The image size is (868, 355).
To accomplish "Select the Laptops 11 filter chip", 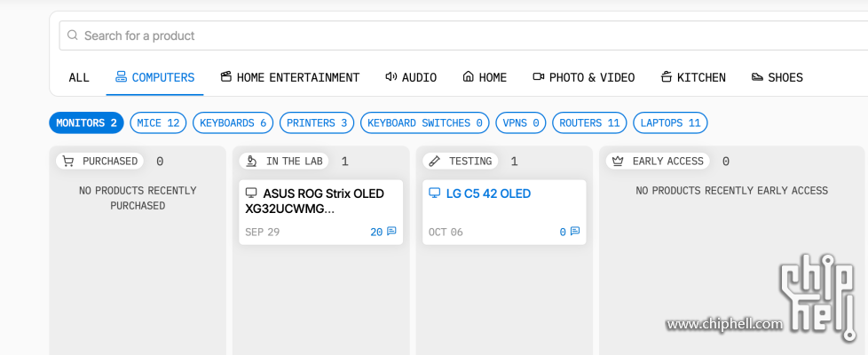I will pos(670,122).
